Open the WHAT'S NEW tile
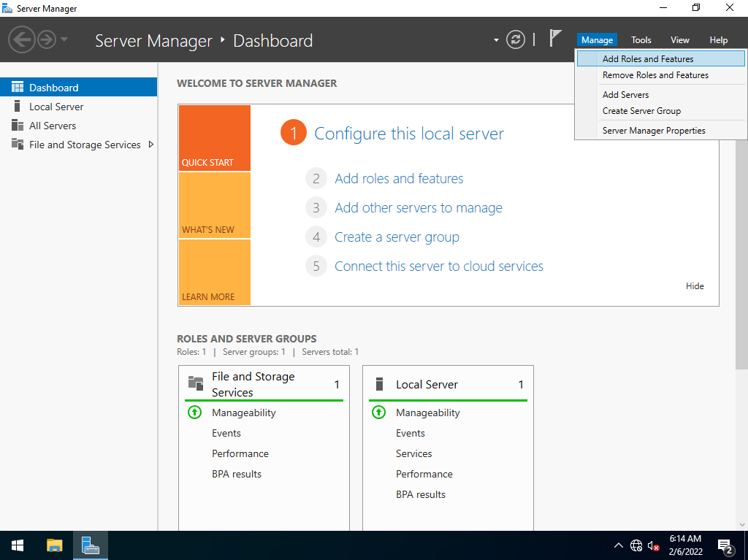The height and width of the screenshot is (560, 748). [x=215, y=205]
